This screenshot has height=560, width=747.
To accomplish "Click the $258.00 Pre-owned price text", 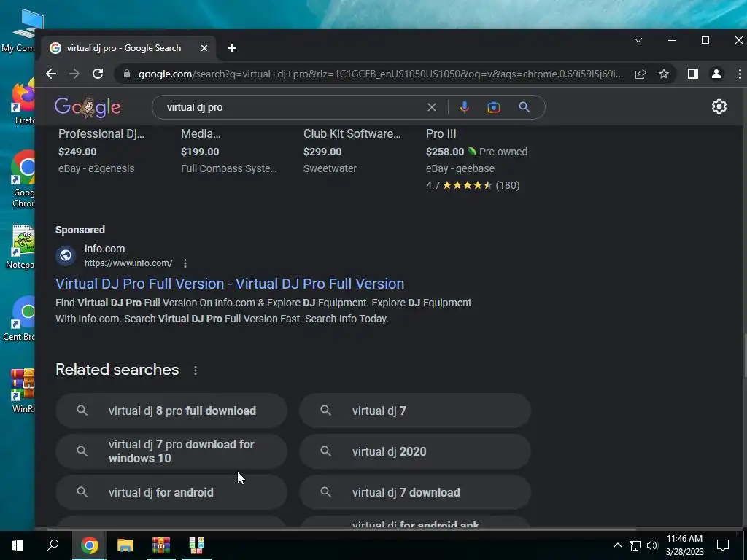I will point(476,152).
